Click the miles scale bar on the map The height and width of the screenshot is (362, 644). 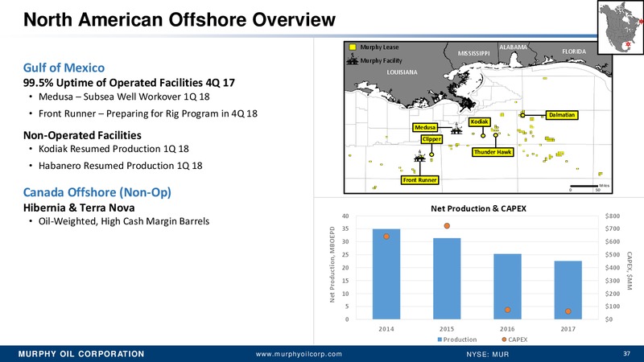pos(584,187)
